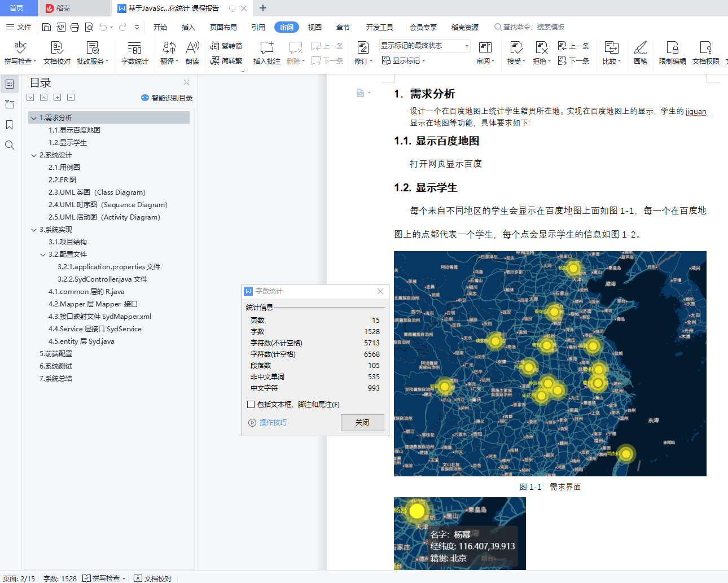Undo the last action
Viewport: 728px width, 583px height.
[103, 27]
